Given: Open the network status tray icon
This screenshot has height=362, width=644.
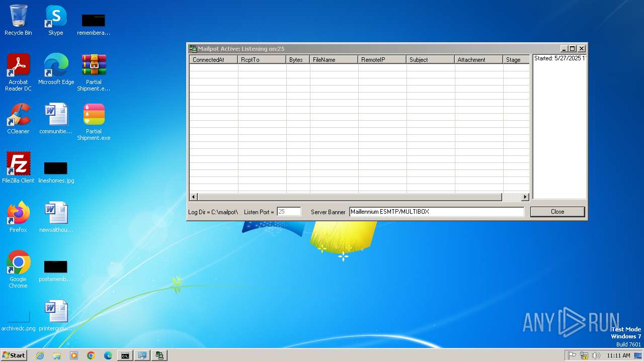Looking at the screenshot, I should (x=584, y=355).
